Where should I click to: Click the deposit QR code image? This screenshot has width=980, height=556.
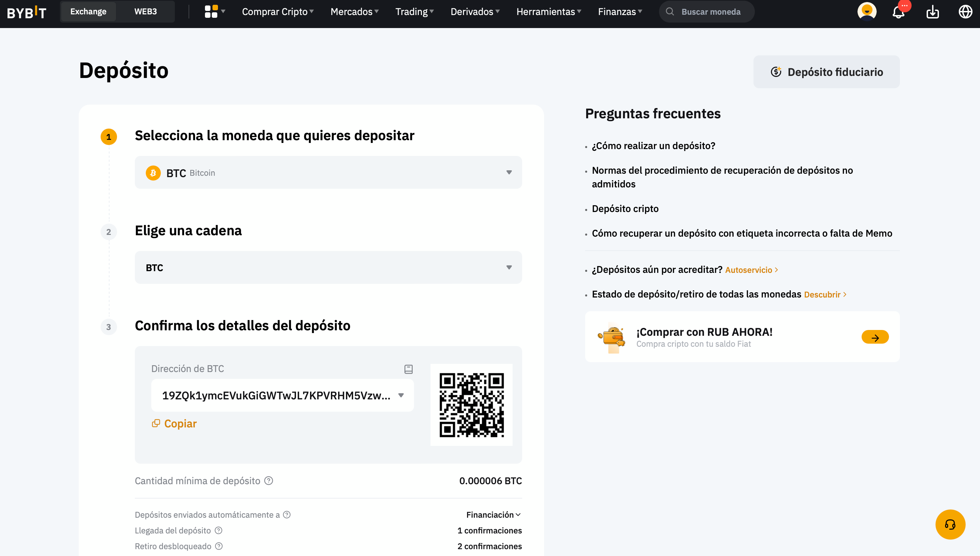(x=472, y=405)
